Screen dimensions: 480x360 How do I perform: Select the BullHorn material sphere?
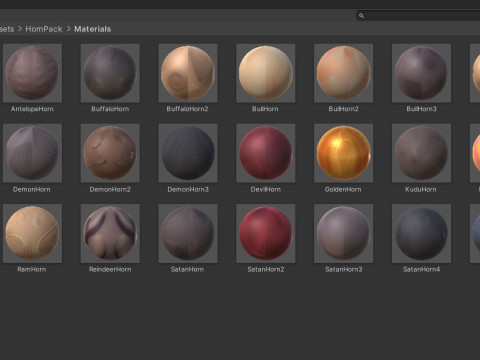pyautogui.click(x=266, y=73)
